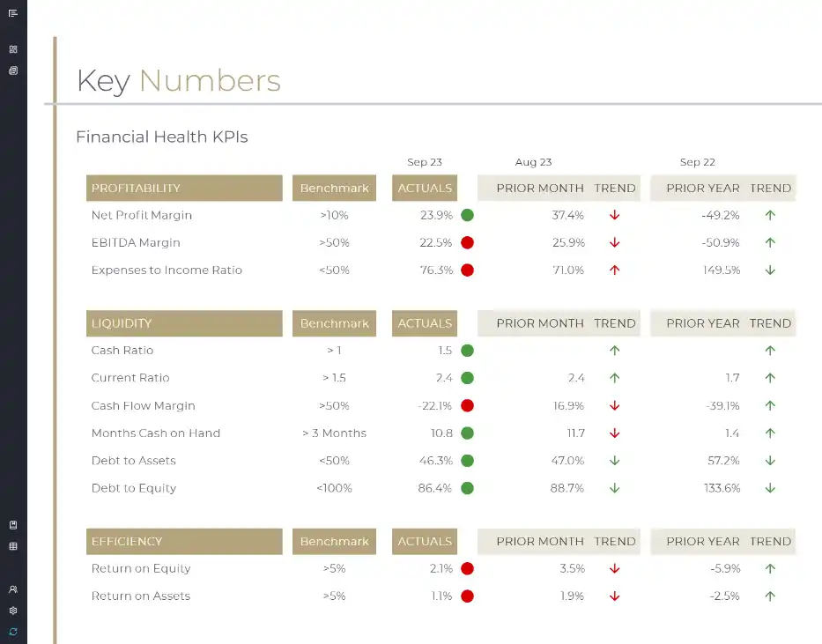Image resolution: width=822 pixels, height=644 pixels.
Task: Click green status dot for Debt to Equity
Action: 467,488
